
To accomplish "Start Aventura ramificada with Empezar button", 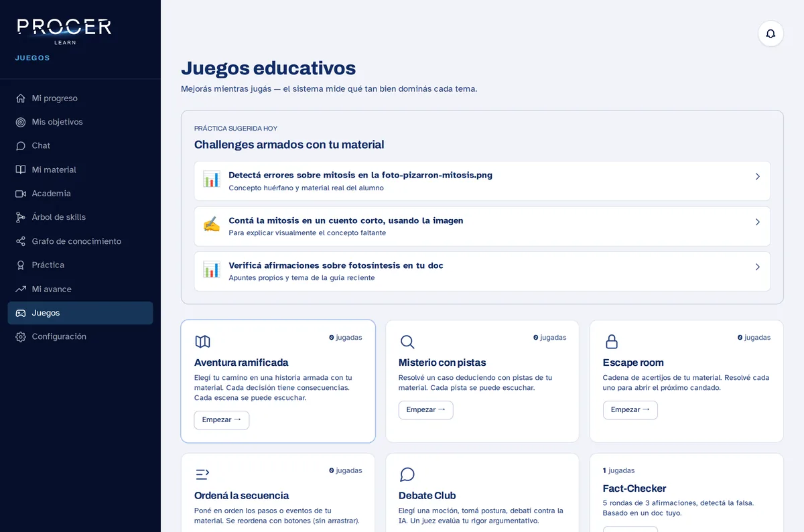I will tap(222, 420).
